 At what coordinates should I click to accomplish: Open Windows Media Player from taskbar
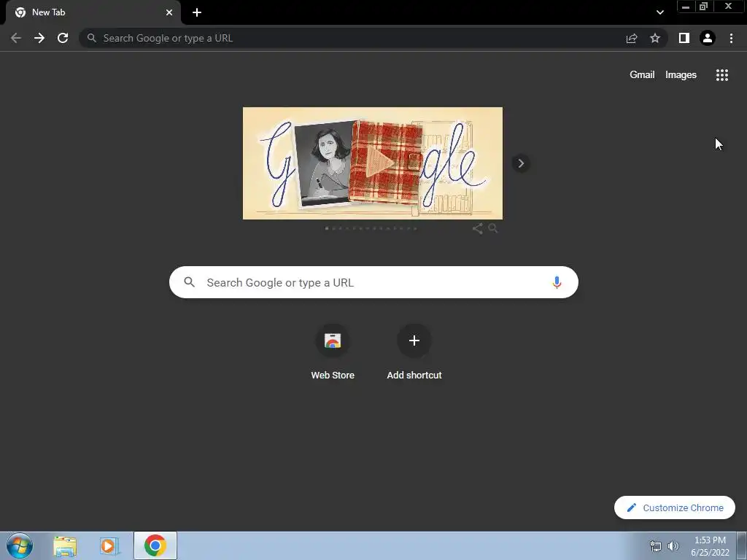[109, 546]
